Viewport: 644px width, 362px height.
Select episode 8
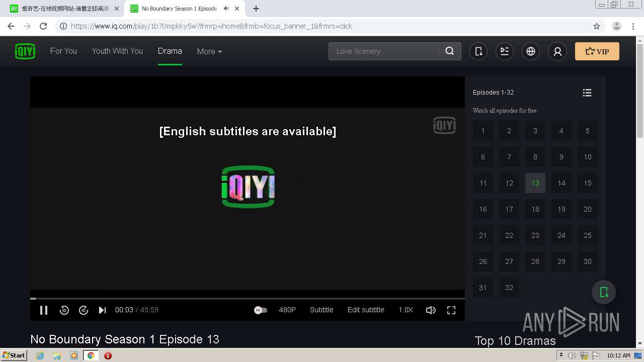coord(535,157)
